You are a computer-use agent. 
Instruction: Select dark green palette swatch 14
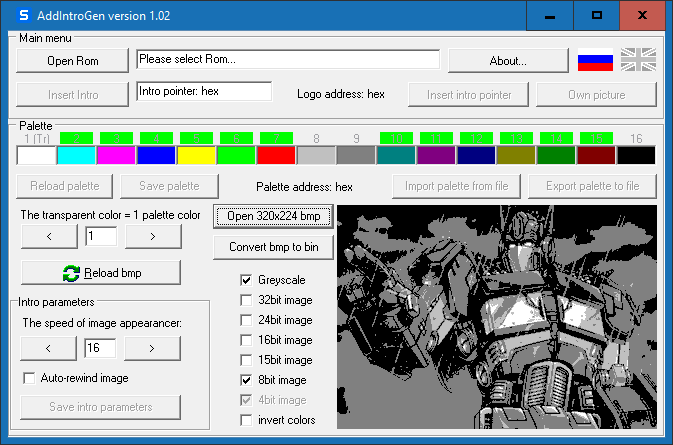(x=556, y=155)
